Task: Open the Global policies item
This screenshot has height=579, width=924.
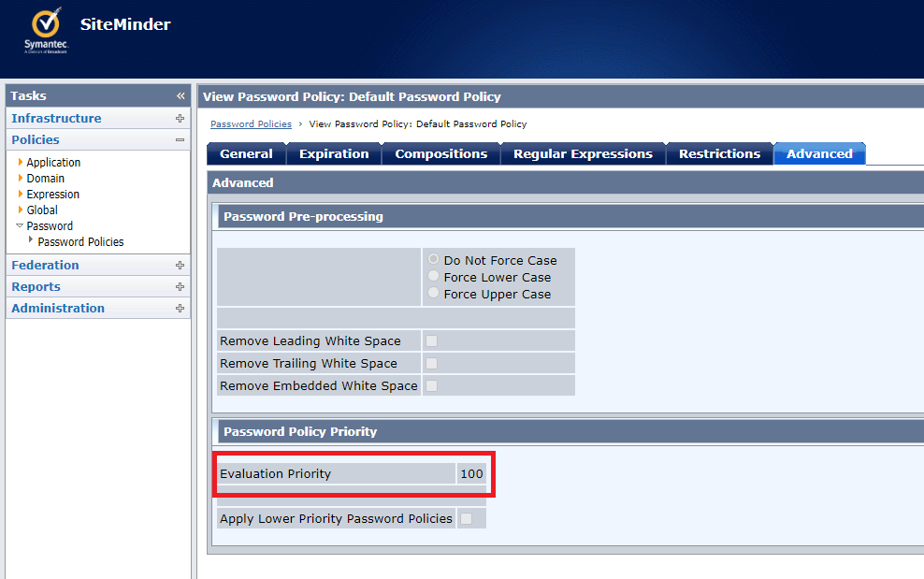Action: (42, 210)
